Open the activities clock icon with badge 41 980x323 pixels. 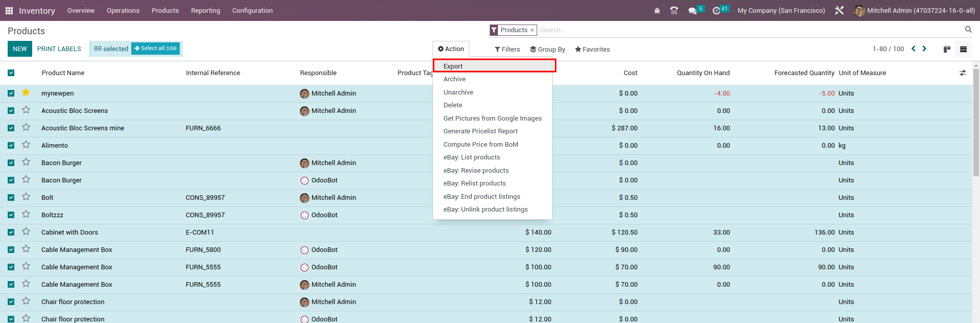pyautogui.click(x=716, y=10)
